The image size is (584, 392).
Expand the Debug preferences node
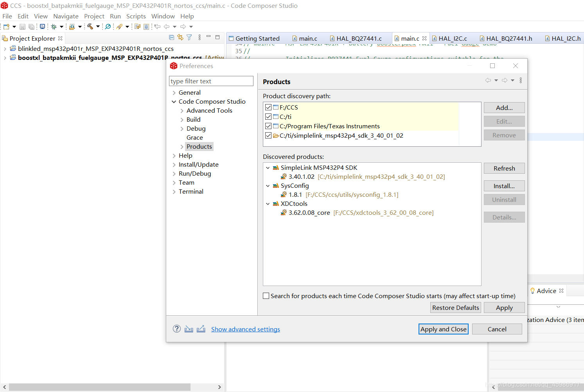[x=182, y=129]
